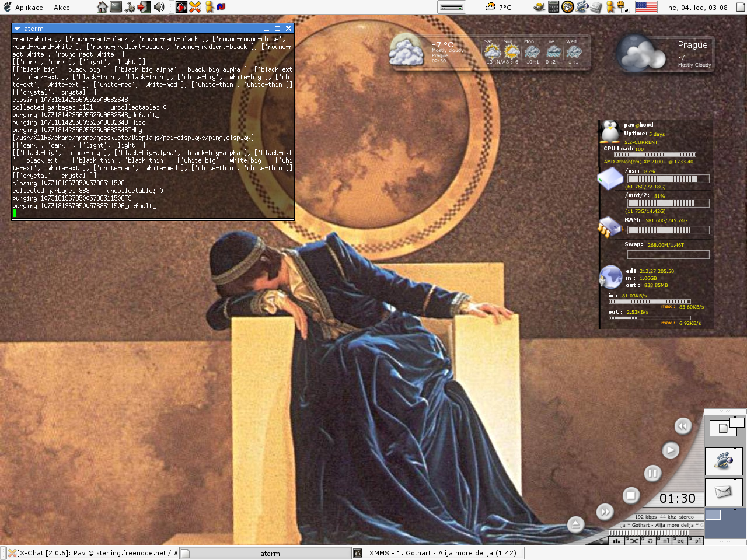Click the Wed forecast icon
Image resolution: width=747 pixels, height=560 pixels.
pos(573,52)
